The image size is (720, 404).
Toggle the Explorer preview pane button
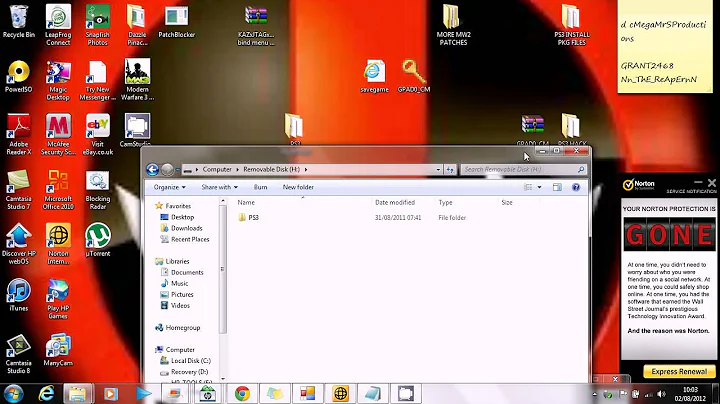coord(557,187)
